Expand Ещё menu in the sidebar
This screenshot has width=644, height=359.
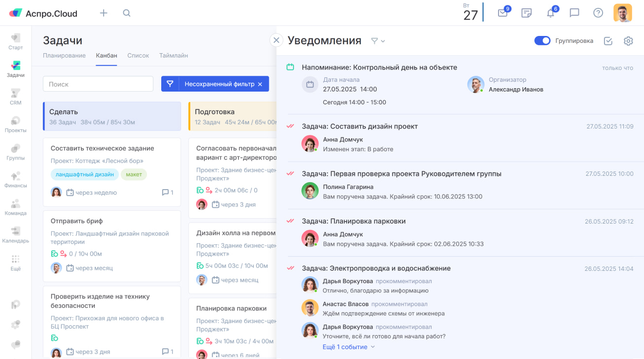pyautogui.click(x=16, y=262)
